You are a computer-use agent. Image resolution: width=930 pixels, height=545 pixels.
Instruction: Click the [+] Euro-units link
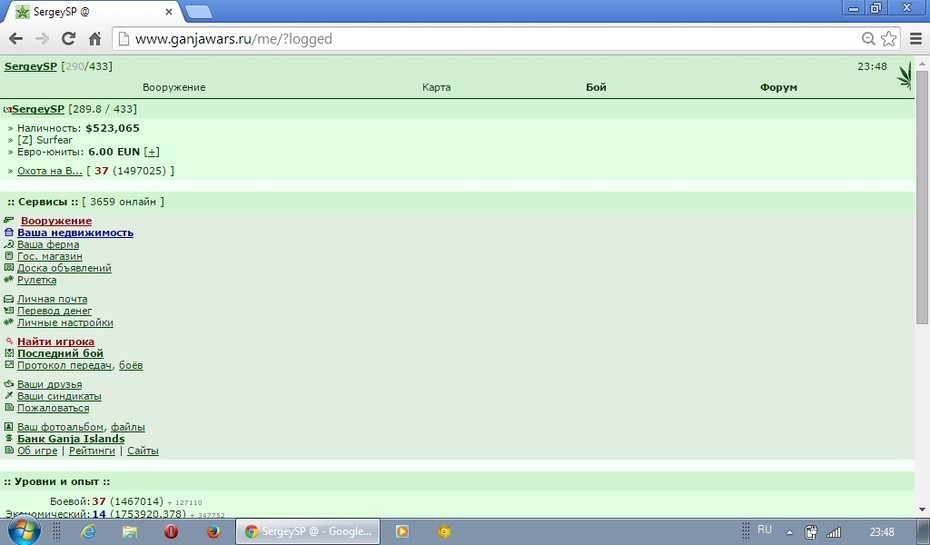pyautogui.click(x=152, y=152)
